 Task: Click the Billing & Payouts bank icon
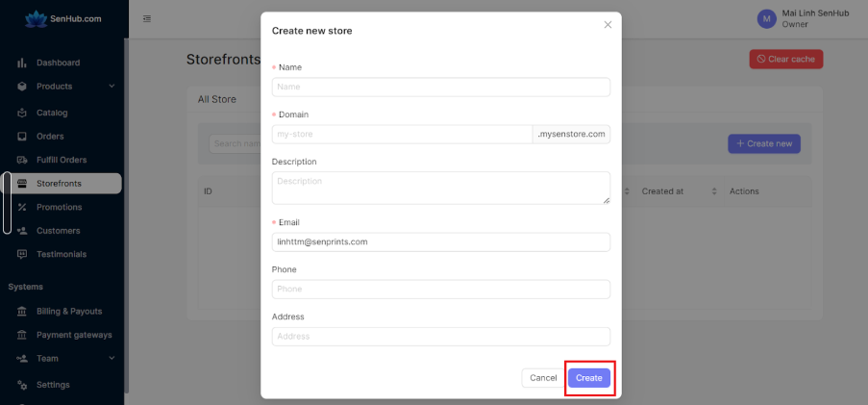22,312
